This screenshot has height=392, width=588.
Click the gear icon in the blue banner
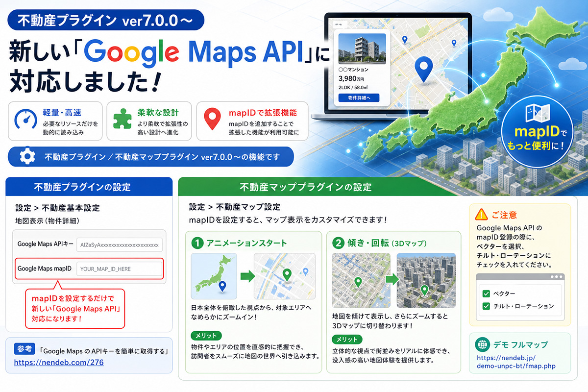pyautogui.click(x=27, y=157)
